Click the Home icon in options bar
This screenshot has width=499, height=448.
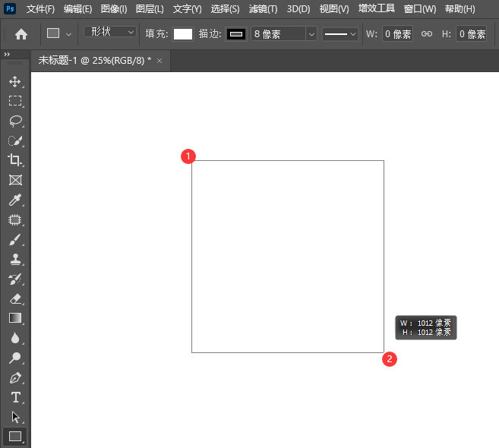pos(21,34)
